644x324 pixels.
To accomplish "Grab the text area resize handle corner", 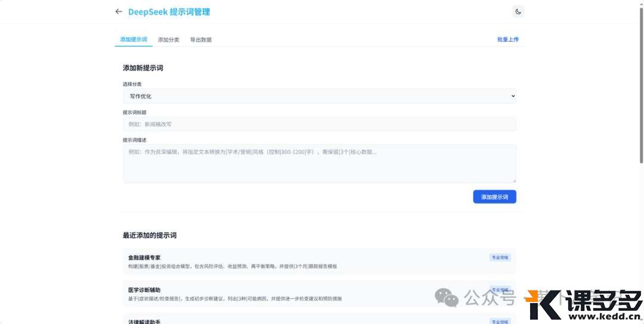I will coord(514,180).
